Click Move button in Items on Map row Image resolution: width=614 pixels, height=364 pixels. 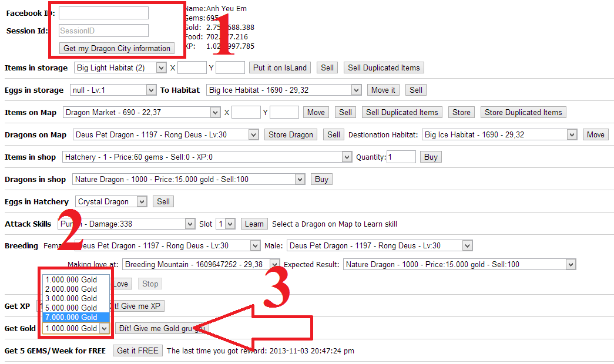tap(316, 112)
